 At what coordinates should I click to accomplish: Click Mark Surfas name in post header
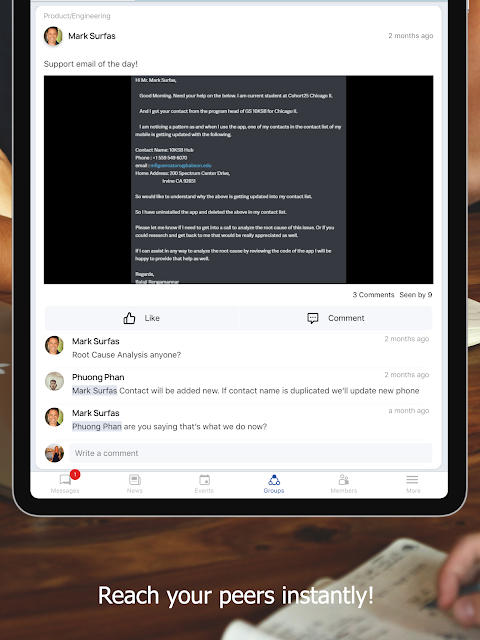(92, 36)
